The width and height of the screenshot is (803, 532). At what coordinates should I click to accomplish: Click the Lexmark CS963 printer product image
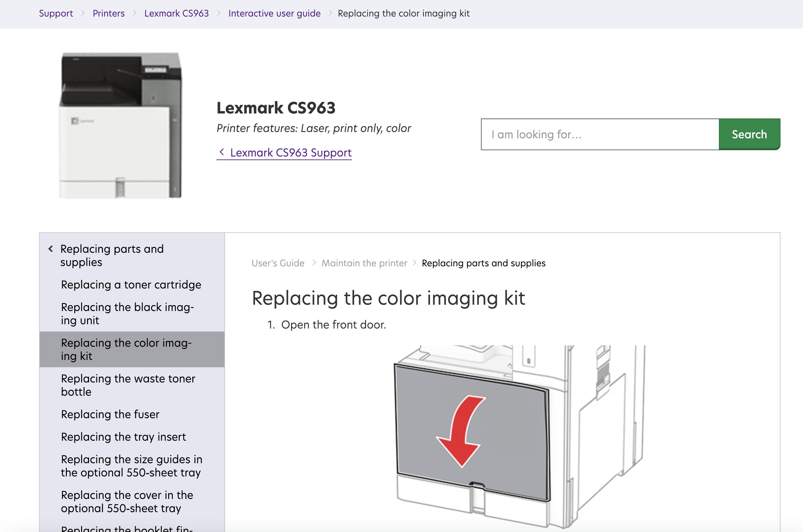(120, 125)
